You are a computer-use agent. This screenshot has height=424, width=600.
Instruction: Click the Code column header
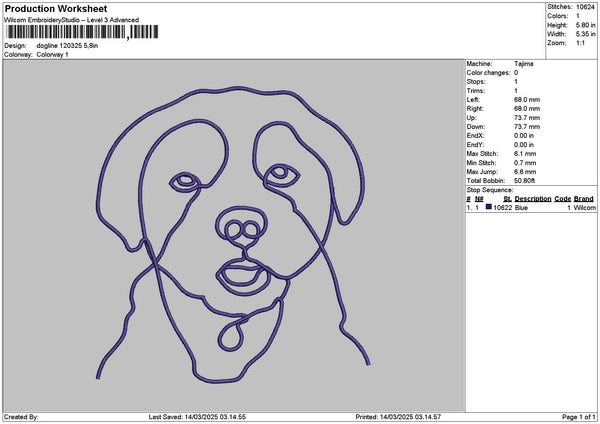point(562,199)
